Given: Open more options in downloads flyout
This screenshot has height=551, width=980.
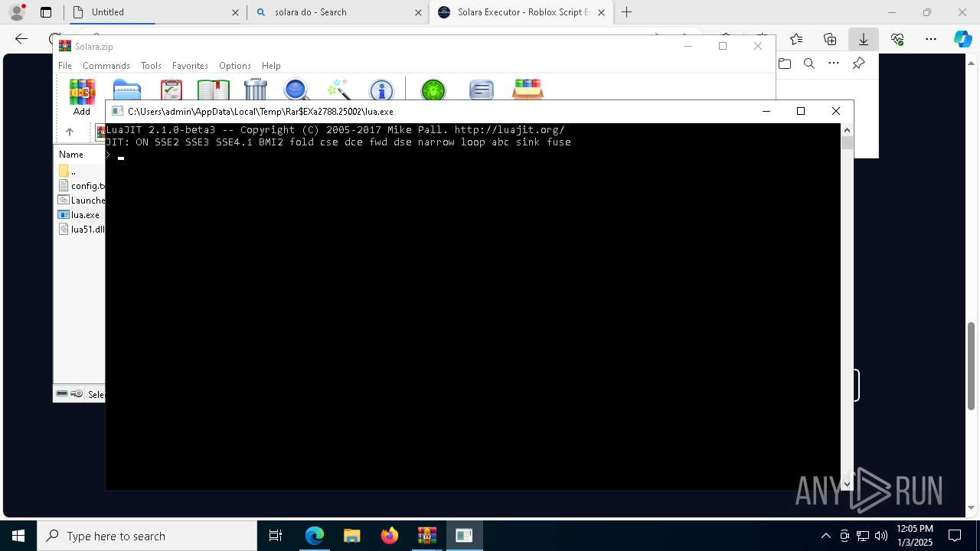Looking at the screenshot, I should tap(834, 64).
